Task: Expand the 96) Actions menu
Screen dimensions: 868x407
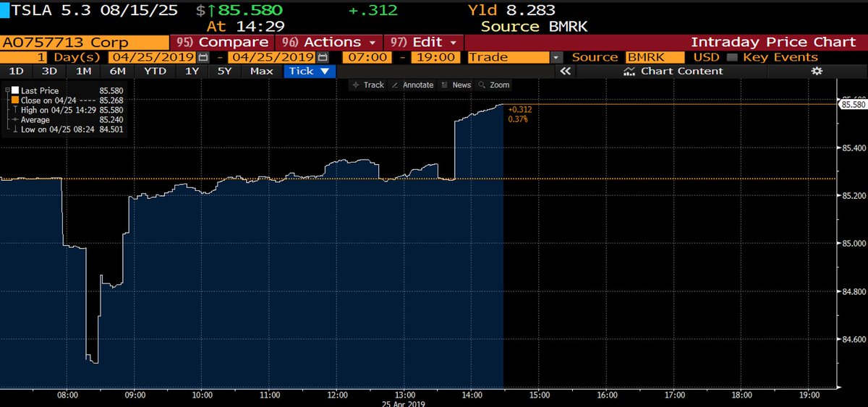Action: pos(331,43)
